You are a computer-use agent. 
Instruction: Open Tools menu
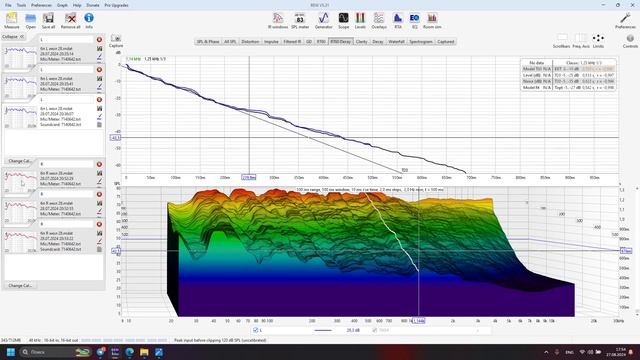pos(21,5)
